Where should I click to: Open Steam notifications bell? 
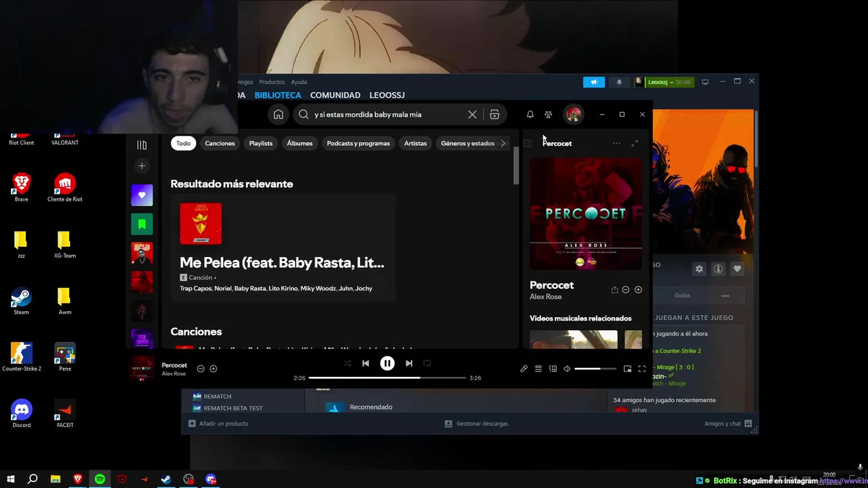[619, 82]
